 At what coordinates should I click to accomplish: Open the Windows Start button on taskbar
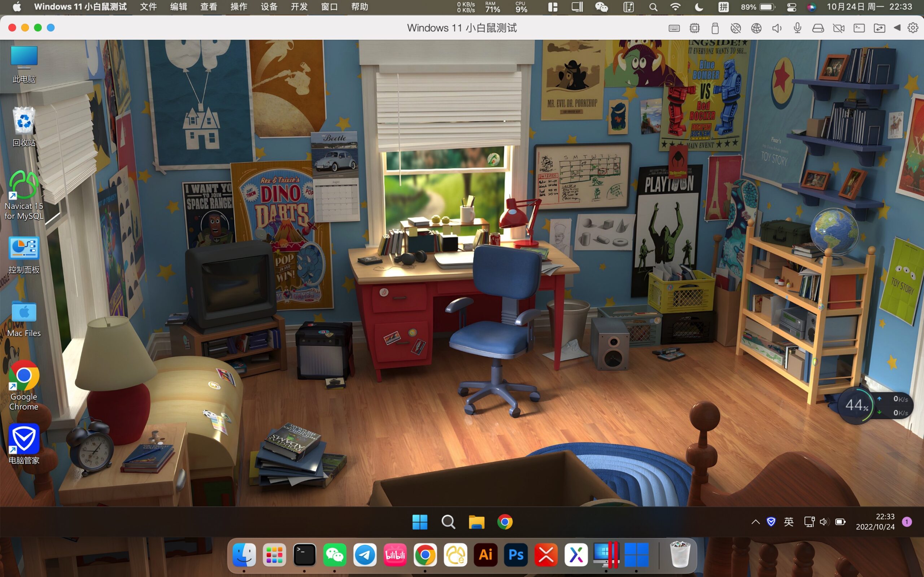(420, 522)
